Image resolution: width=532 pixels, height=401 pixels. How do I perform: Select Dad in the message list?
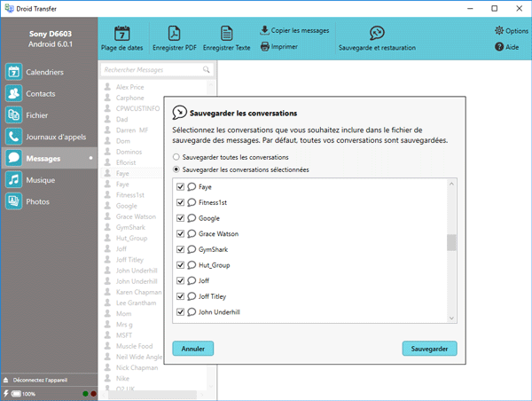121,120
